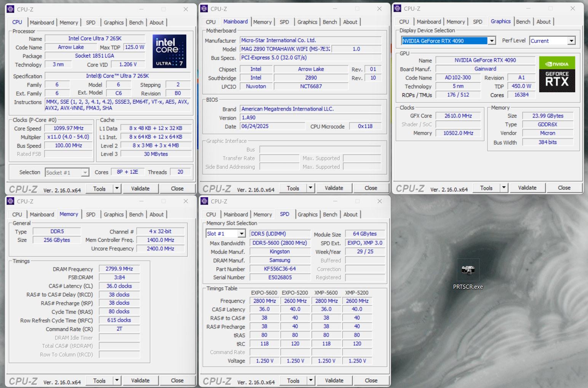Click the CPU-Z title bar icon in the Memory window
The height and width of the screenshot is (388, 588).
11,201
